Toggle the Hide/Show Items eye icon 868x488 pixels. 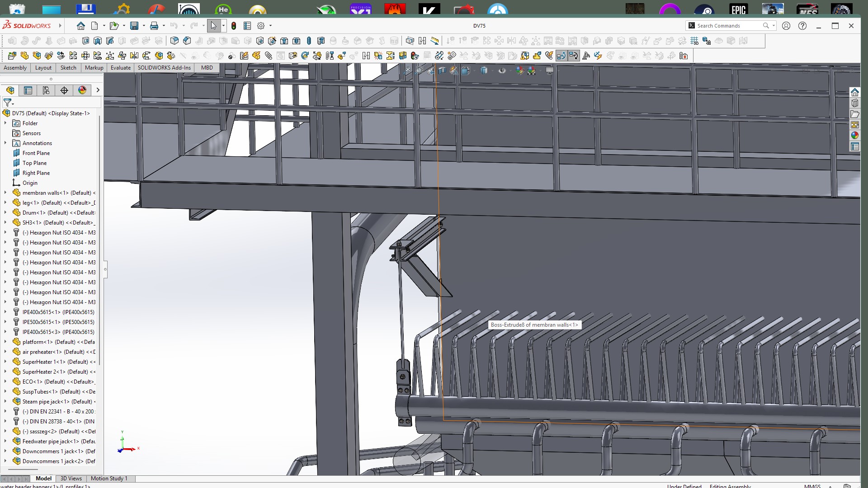click(x=502, y=70)
